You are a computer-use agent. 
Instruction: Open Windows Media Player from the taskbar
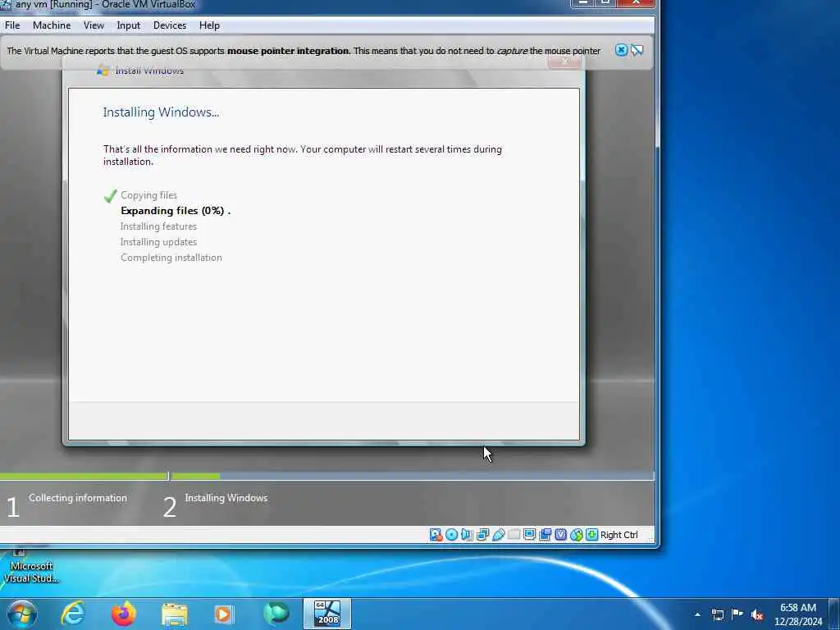pos(225,614)
